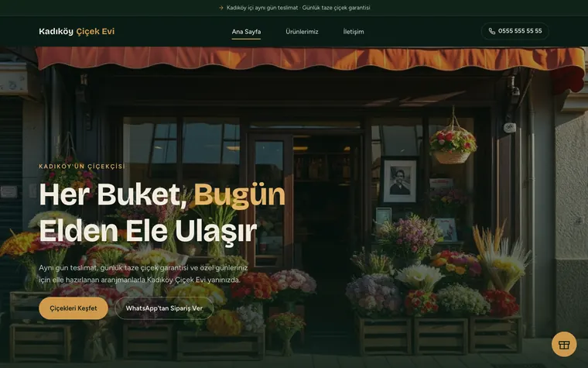Screen dimensions: 588x368
Task: Click the arrow icon in announcement bar
Action: point(220,8)
